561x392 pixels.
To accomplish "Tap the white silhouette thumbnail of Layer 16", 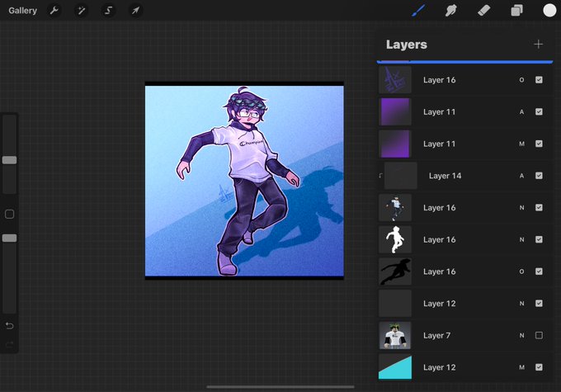I will [x=395, y=239].
